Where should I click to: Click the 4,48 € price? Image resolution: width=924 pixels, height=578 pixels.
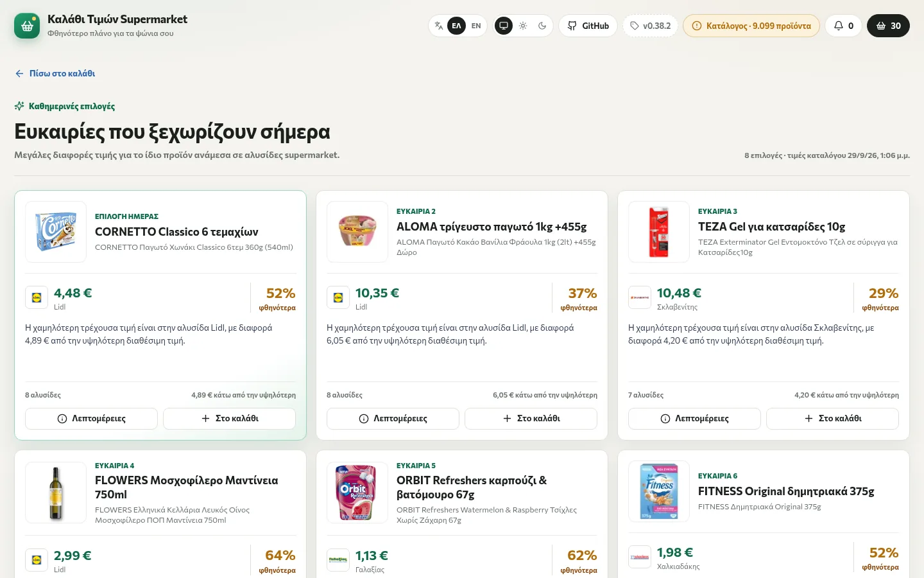[x=73, y=293]
